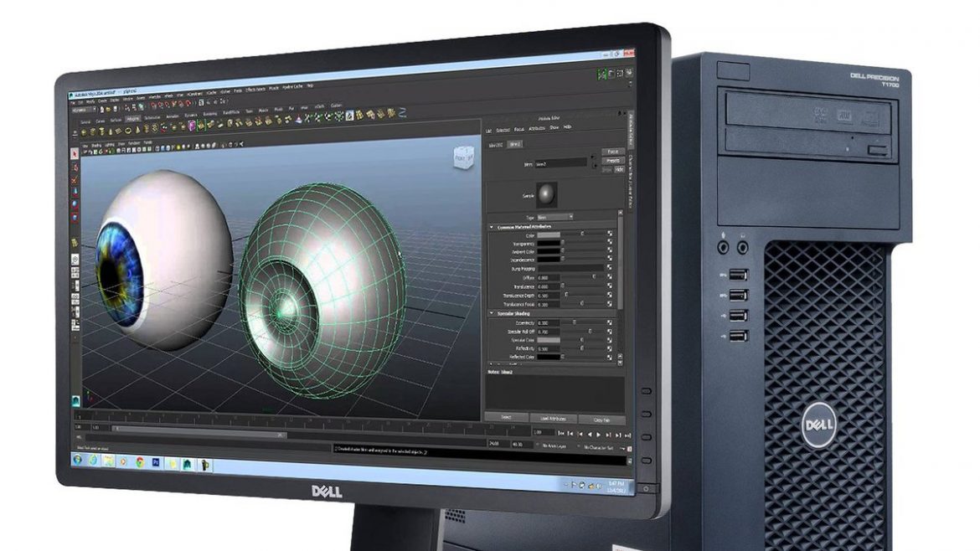Click the Play backwards button
980x551 pixels.
(590, 434)
